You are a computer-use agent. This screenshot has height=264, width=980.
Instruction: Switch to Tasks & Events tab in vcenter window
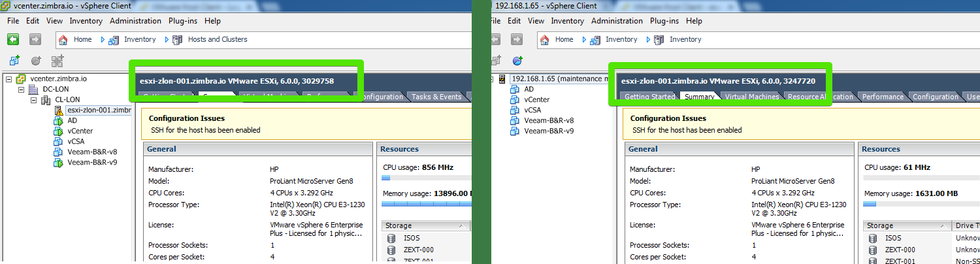click(x=436, y=97)
